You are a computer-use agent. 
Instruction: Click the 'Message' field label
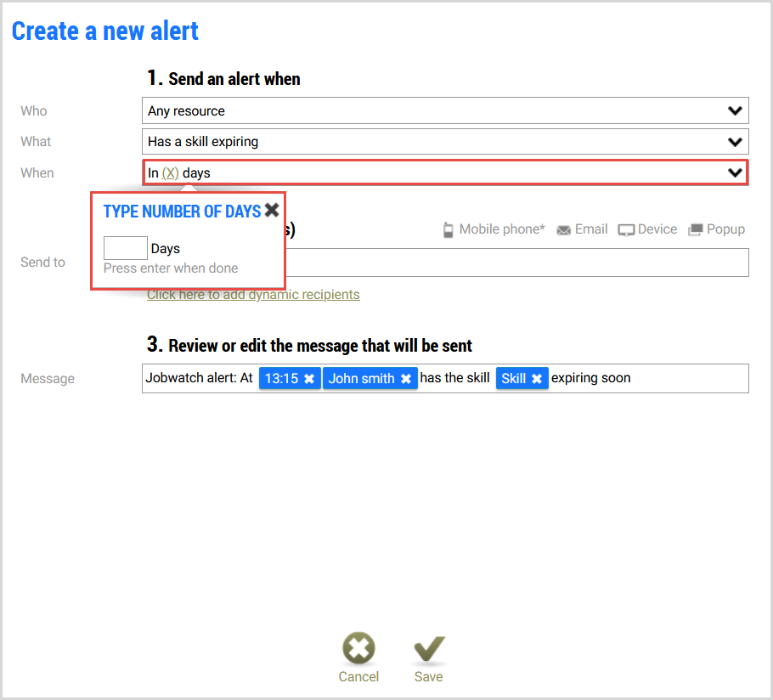(x=48, y=379)
